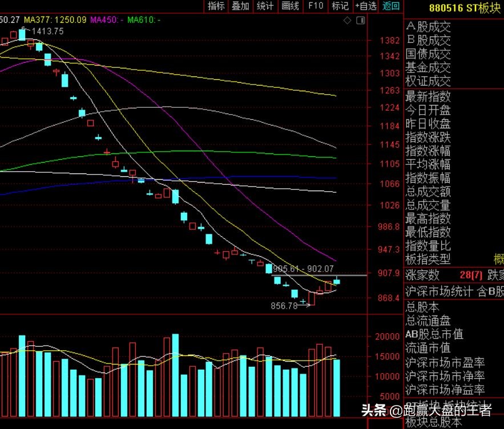Image resolution: width=504 pixels, height=429 pixels.
Task: Click the 平均涨幅 row
Action: coord(428,164)
